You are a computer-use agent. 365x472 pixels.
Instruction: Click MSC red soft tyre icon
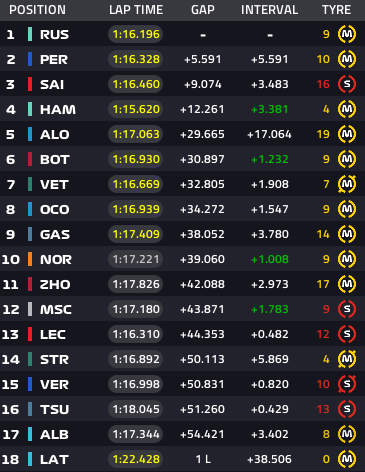347,309
